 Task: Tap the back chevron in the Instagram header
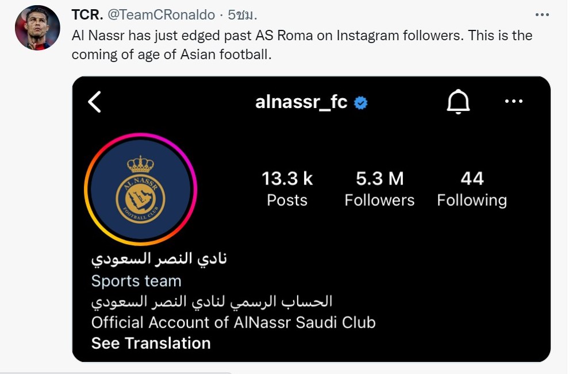click(94, 102)
